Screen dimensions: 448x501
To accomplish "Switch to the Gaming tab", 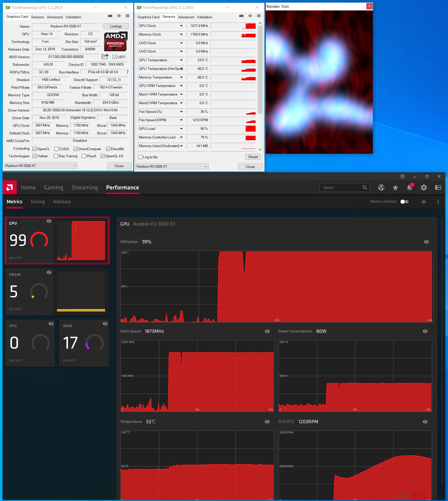I will coord(54,187).
